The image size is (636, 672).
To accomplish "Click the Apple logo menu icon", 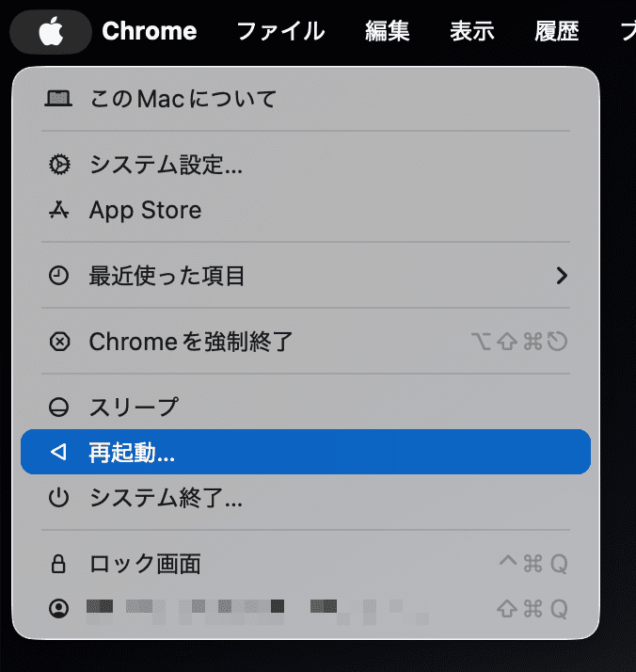I will click(51, 31).
